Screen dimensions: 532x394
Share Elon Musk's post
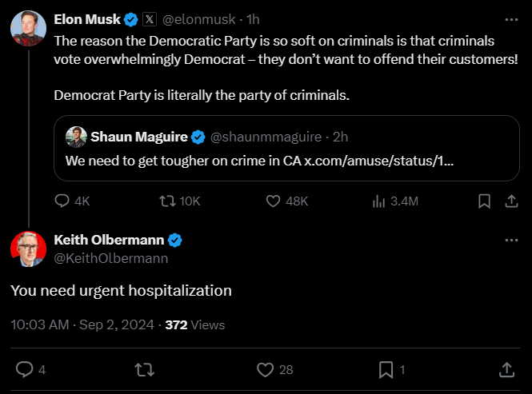tap(510, 201)
